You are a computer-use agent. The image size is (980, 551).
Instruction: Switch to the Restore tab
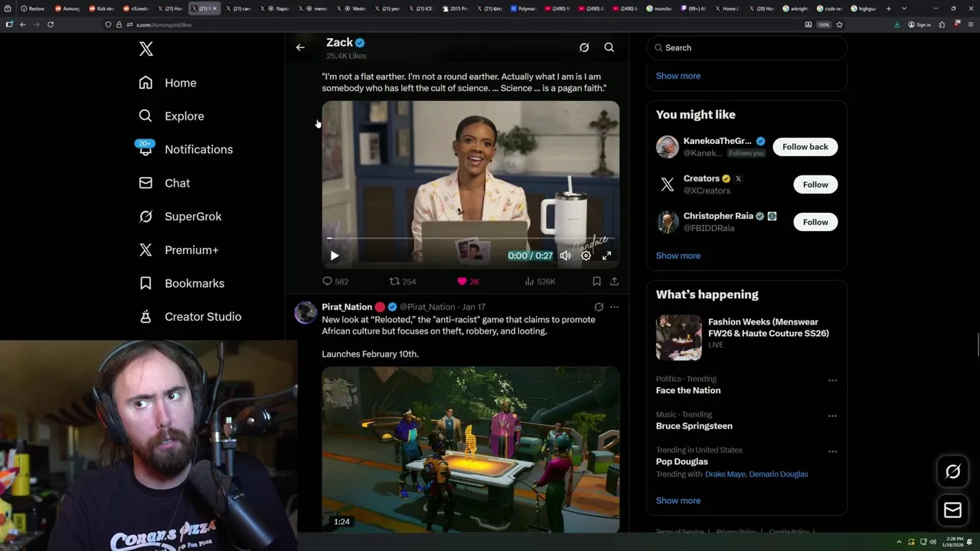tap(33, 8)
